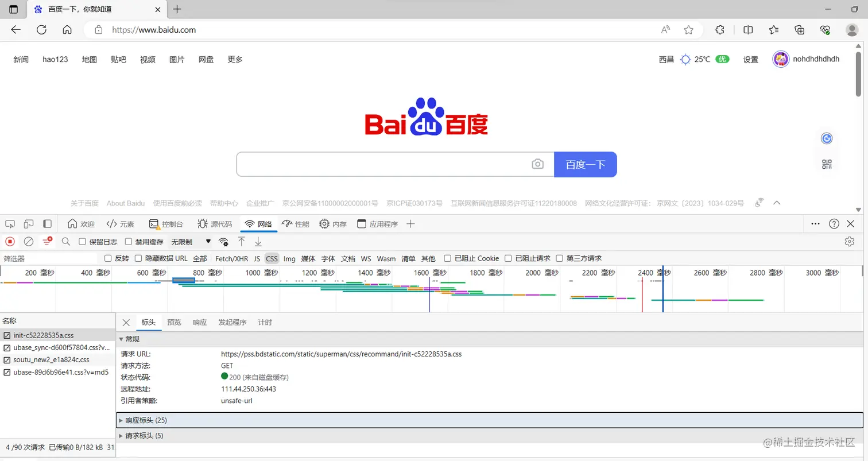Image resolution: width=868 pixels, height=461 pixels.
Task: Open network settings gear icon
Action: pyautogui.click(x=850, y=242)
